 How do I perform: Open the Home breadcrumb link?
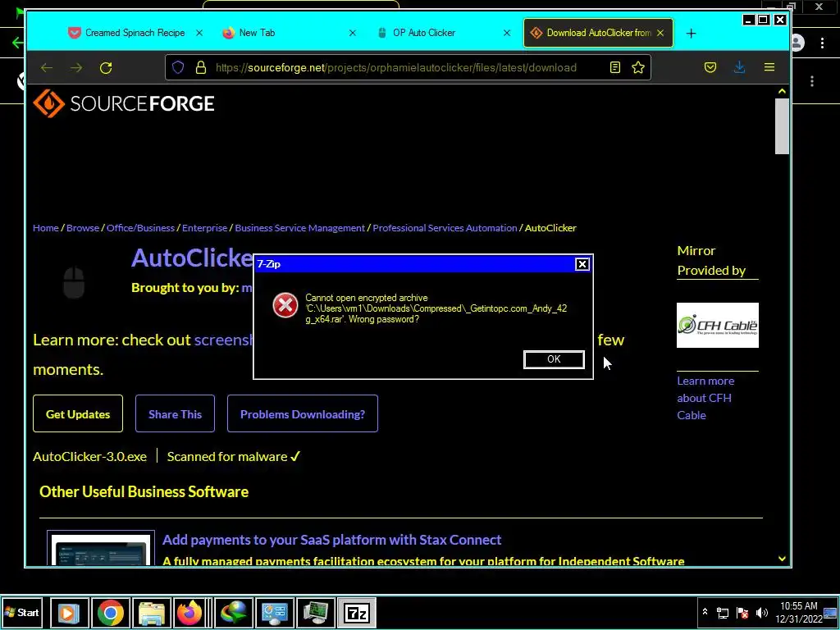coord(46,228)
